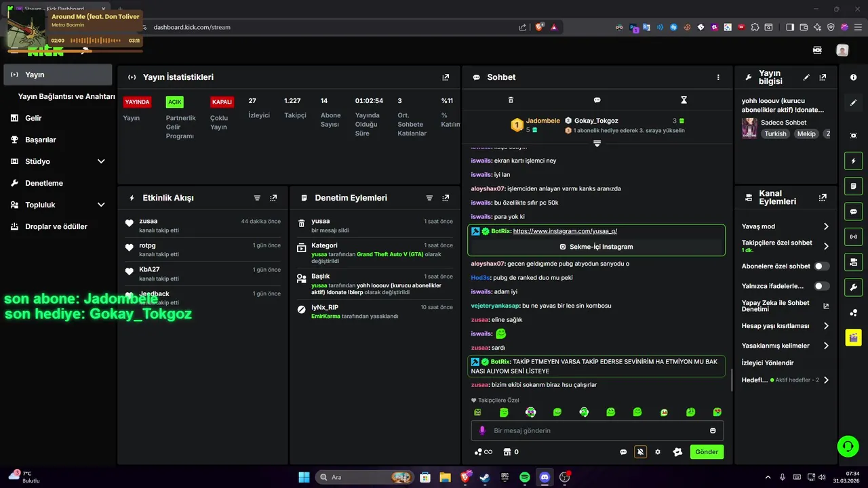Click the muted bell notification icon
The width and height of the screenshot is (868, 488).
click(640, 452)
